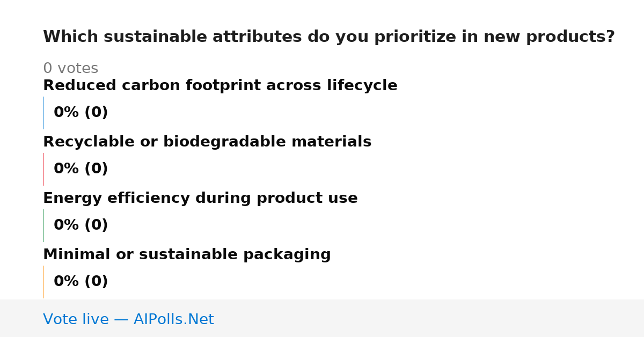
Task: Click 0% (0) result for recyclable materials
Action: point(80,169)
